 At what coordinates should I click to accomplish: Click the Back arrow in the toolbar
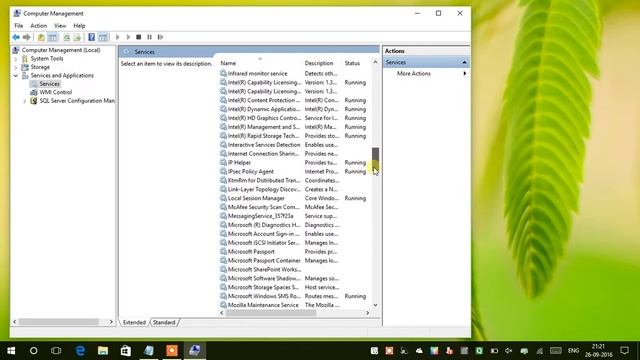pyautogui.click(x=16, y=37)
